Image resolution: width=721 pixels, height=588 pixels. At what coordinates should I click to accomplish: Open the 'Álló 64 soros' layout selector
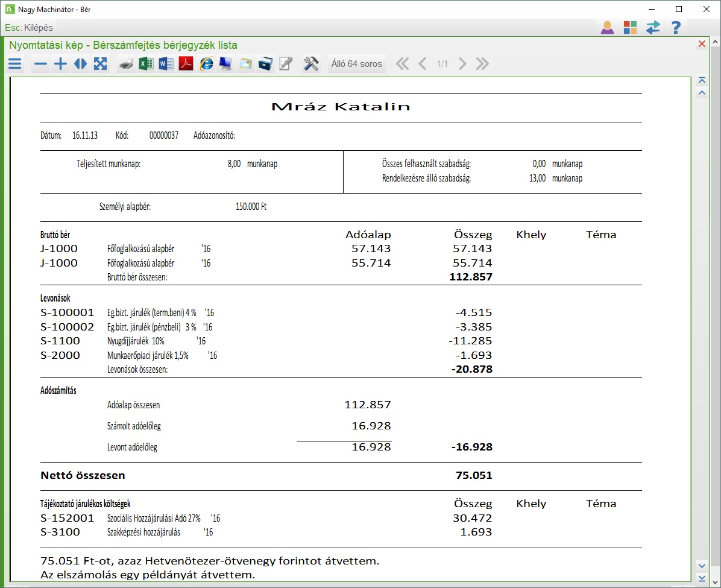[357, 64]
